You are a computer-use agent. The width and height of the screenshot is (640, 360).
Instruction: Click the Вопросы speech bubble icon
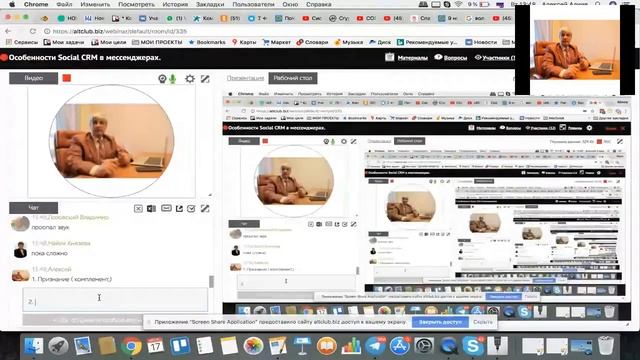tap(438, 57)
